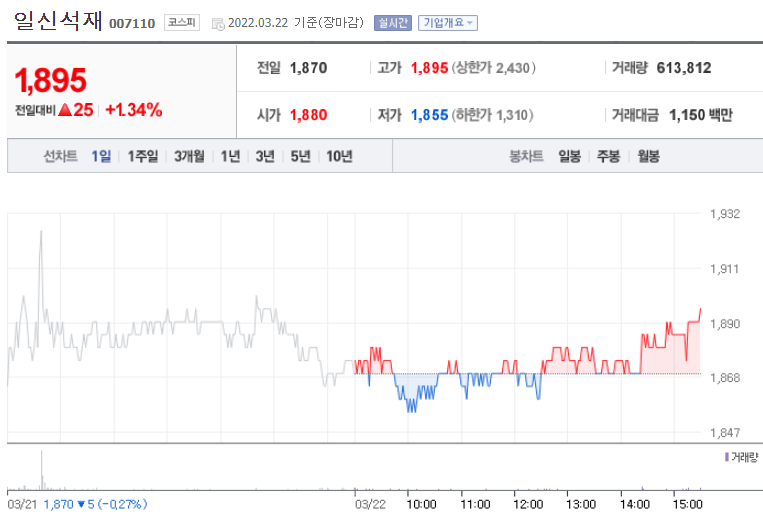Screen dimensions: 763x525
Task: Click the 거래량 value 613,812
Action: (684, 68)
